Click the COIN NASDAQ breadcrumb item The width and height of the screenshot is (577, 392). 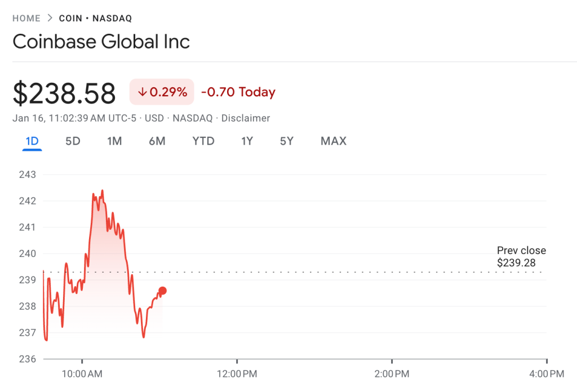click(95, 17)
